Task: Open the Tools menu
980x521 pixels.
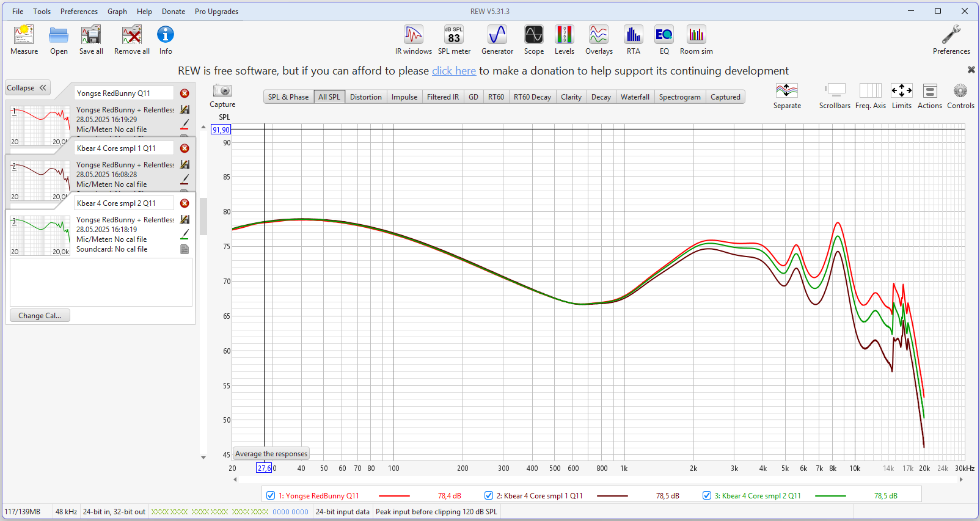Action: tap(42, 12)
